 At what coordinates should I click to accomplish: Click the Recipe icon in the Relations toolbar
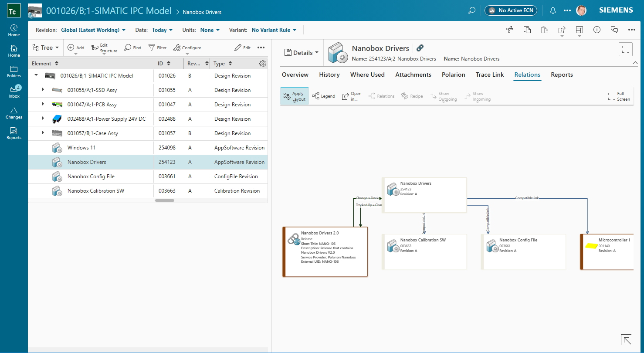tap(412, 96)
